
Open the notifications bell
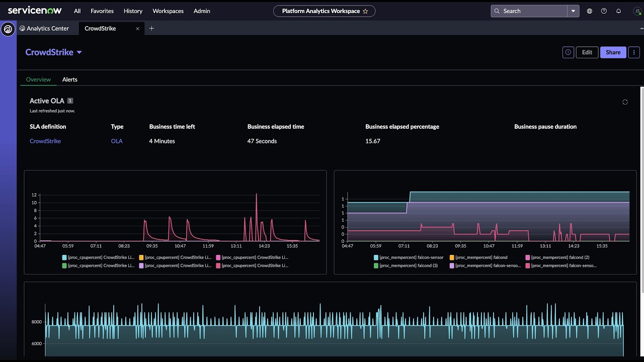618,11
